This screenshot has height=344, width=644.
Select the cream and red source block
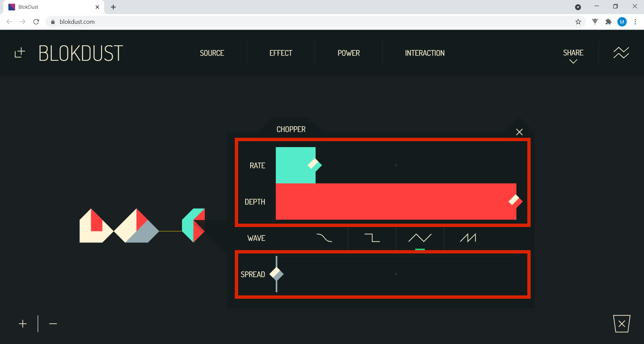point(96,226)
